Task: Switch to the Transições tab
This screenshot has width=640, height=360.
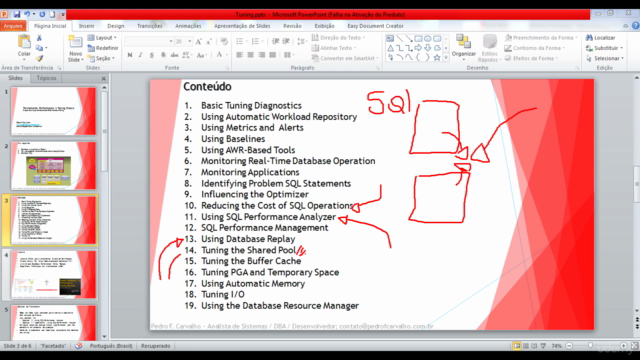Action: tap(149, 26)
